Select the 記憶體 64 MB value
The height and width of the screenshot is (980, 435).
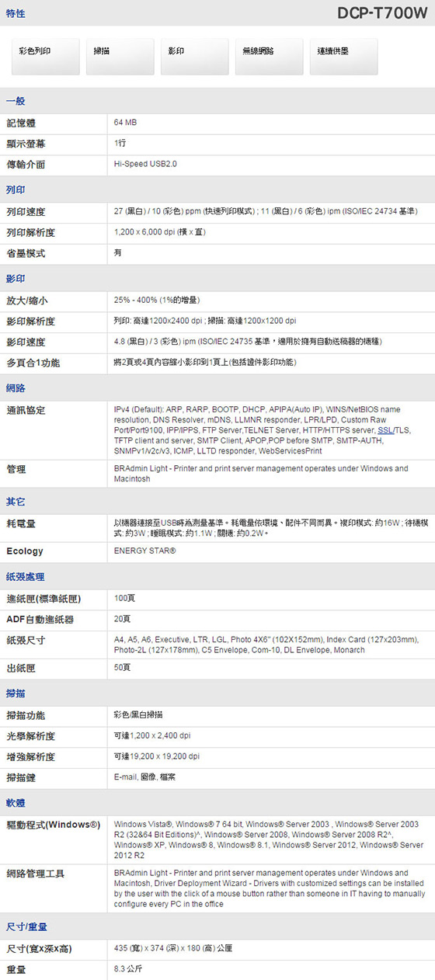tap(125, 123)
